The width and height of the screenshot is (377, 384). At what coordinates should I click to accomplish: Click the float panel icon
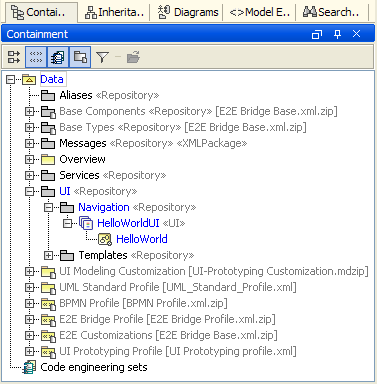click(317, 34)
